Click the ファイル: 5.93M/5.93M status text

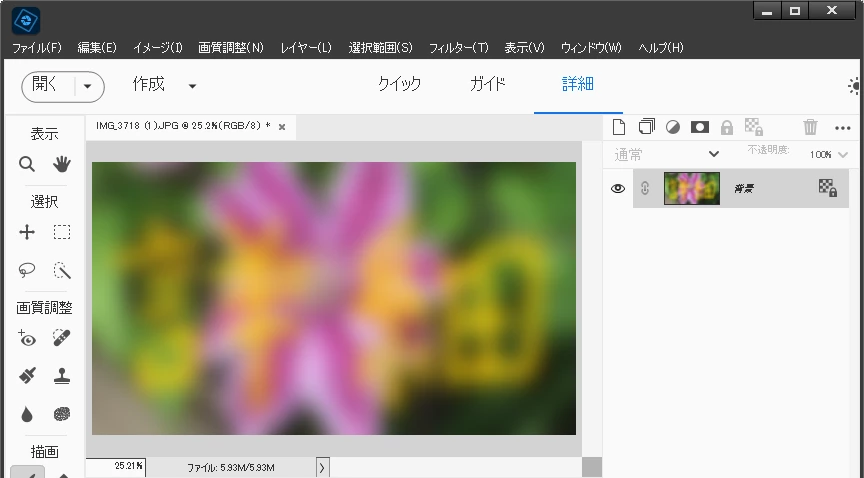click(231, 468)
